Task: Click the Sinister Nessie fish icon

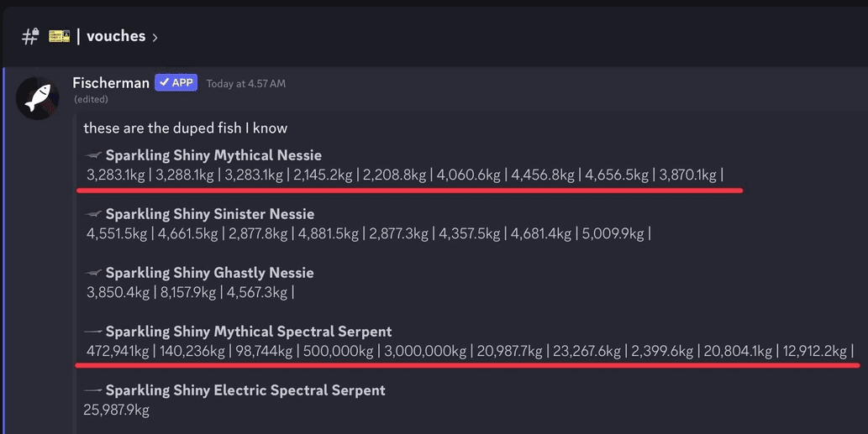Action: (x=93, y=214)
